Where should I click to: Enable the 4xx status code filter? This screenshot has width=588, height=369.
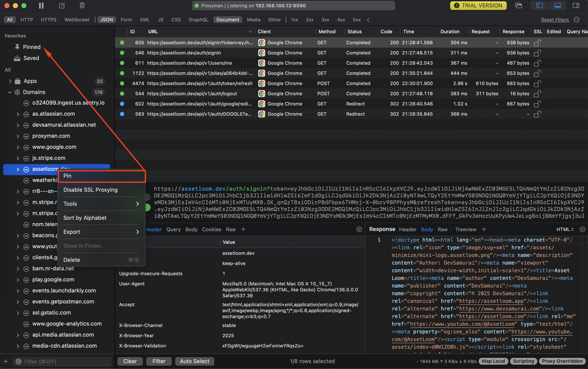[341, 20]
